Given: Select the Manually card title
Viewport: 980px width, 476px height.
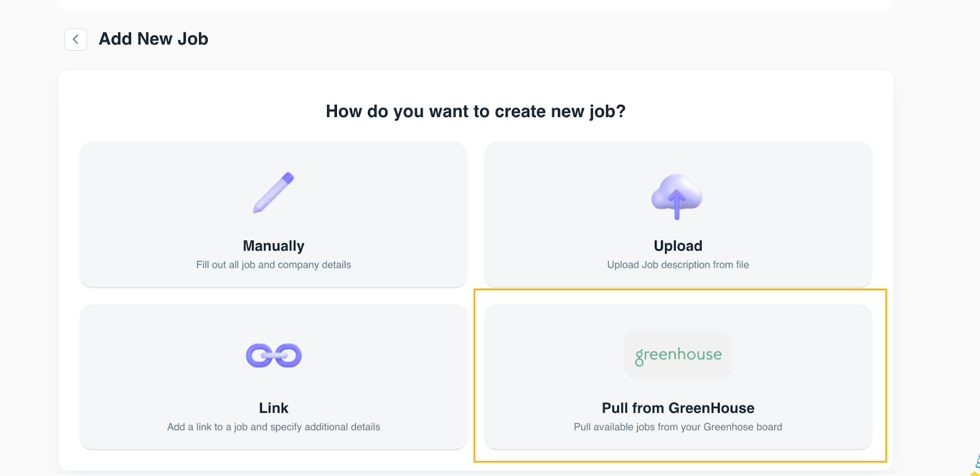Looking at the screenshot, I should (x=274, y=246).
